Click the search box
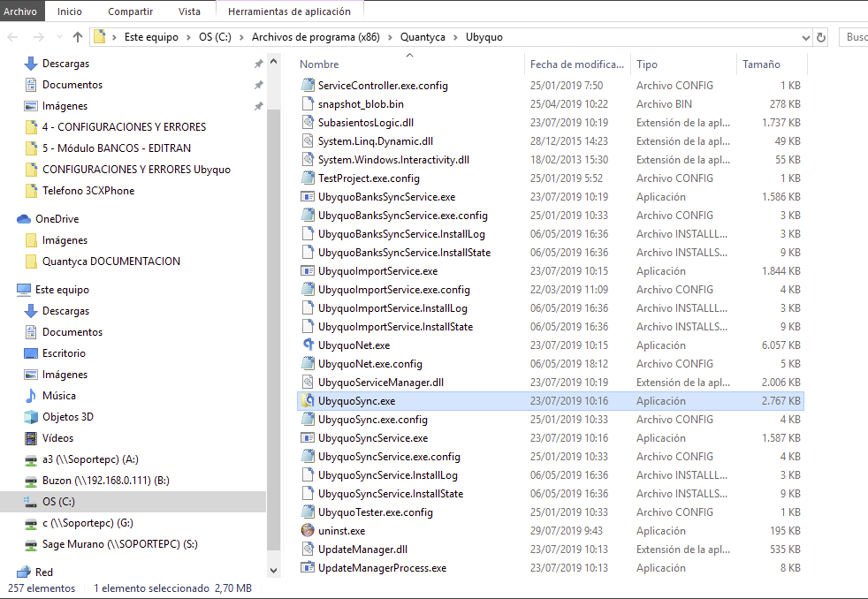The height and width of the screenshot is (599, 868). (853, 37)
